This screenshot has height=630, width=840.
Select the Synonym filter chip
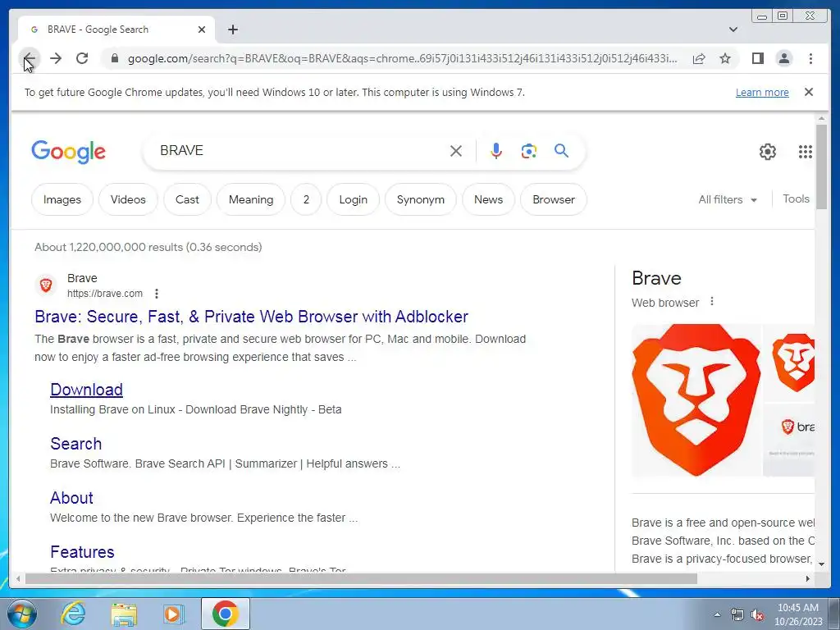(421, 199)
